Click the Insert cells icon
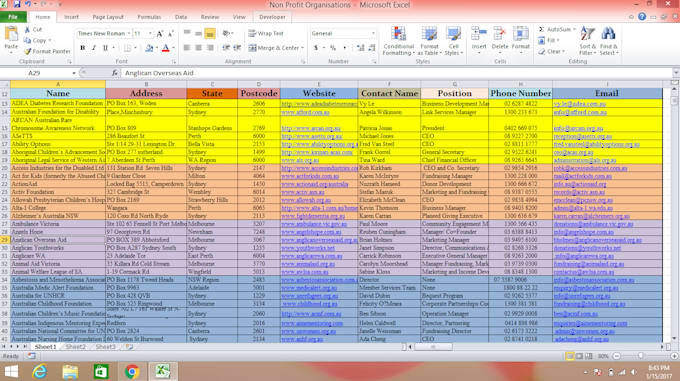This screenshot has width=680, height=381. pyautogui.click(x=479, y=34)
